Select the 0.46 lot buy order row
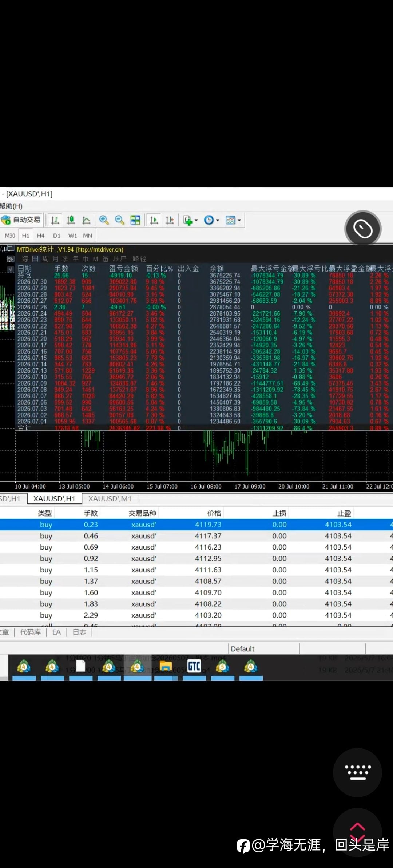The width and height of the screenshot is (393, 868). [196, 536]
